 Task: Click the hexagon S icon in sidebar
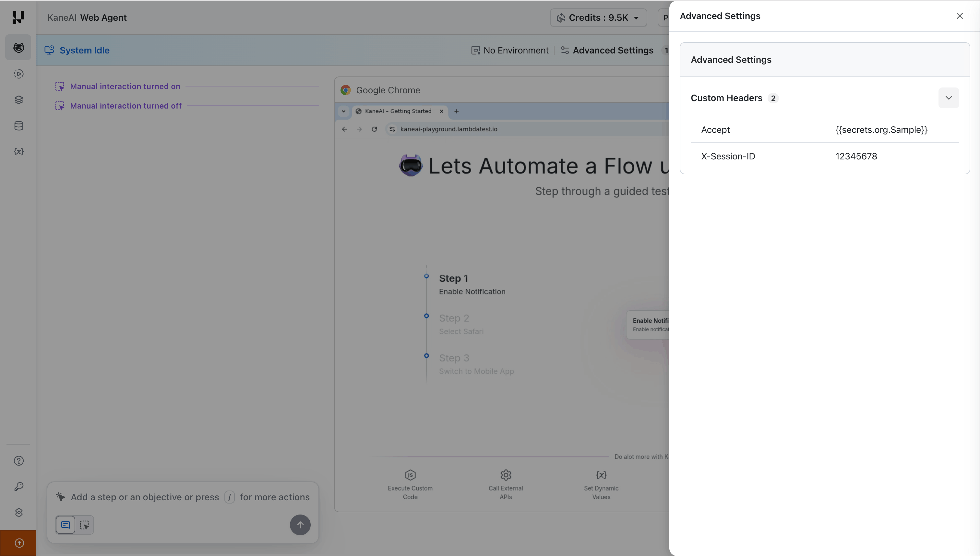[x=19, y=513]
